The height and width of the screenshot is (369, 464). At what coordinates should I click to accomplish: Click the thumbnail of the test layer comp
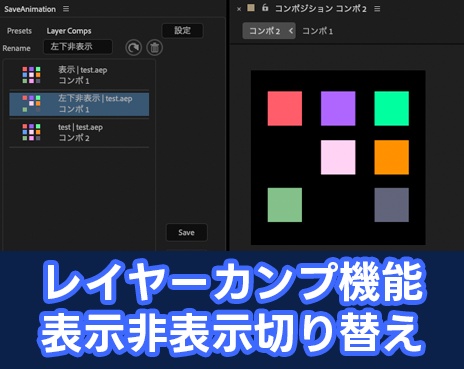(x=31, y=132)
